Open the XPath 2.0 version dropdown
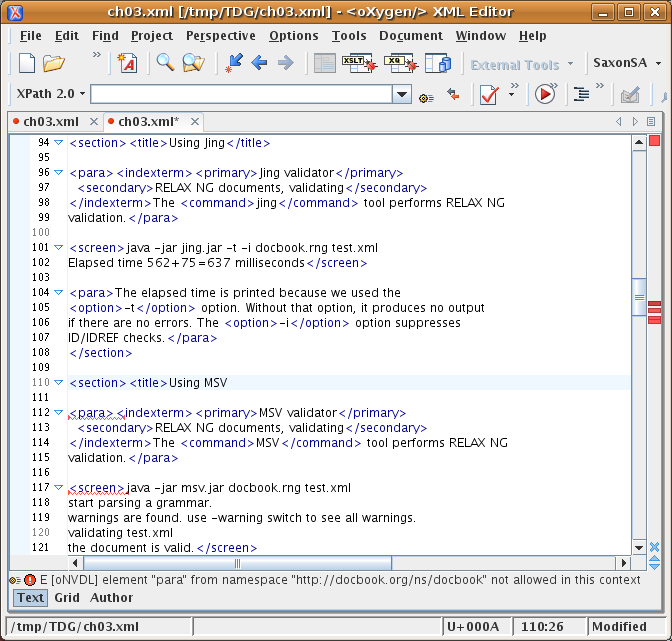Image resolution: width=672 pixels, height=641 pixels. [x=47, y=94]
